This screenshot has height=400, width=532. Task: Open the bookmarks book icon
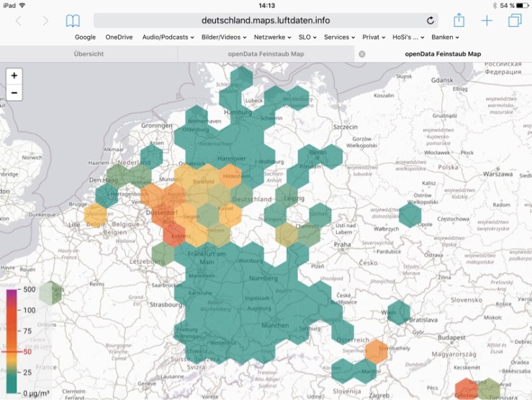coord(73,20)
